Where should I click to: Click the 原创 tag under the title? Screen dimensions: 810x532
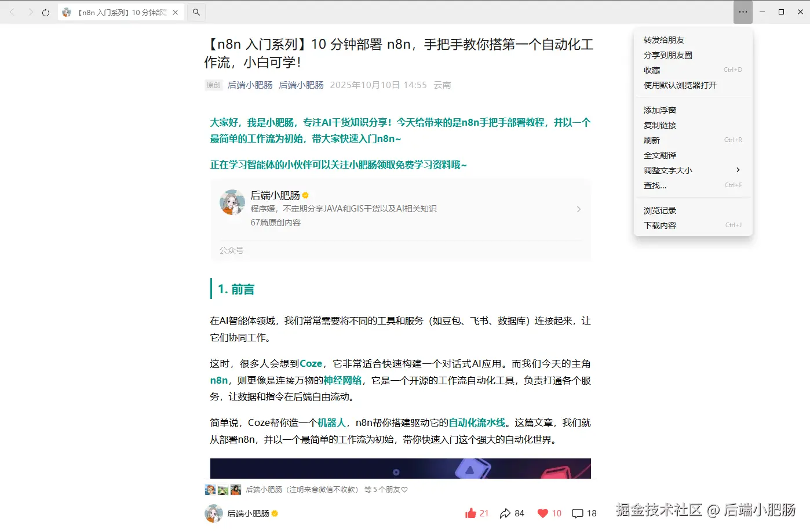(x=214, y=85)
